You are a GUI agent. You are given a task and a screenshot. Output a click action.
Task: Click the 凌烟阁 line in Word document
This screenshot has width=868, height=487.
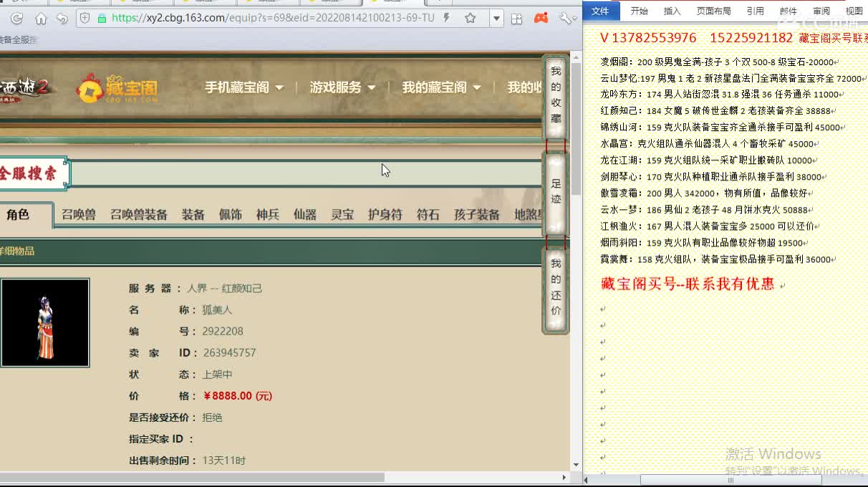719,62
